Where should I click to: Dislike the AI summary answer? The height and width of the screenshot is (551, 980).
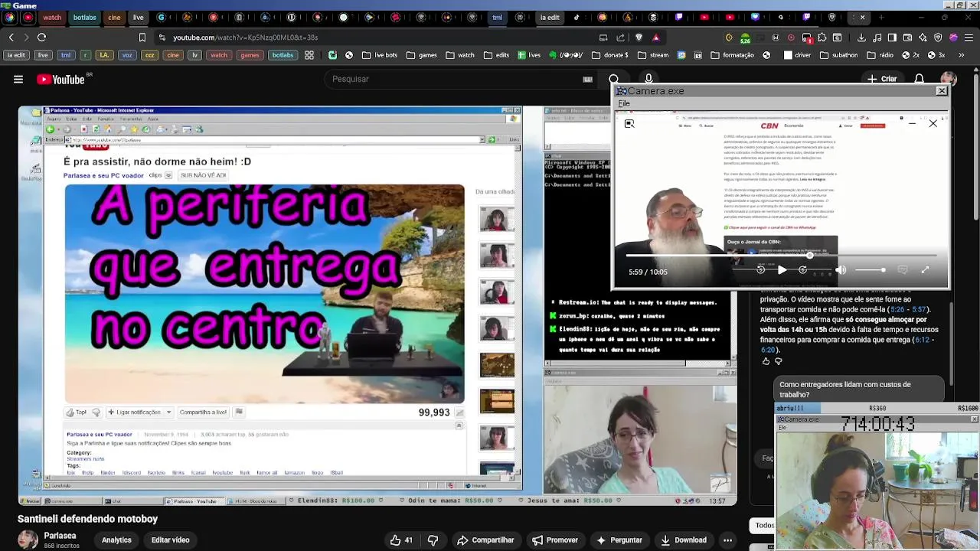coord(779,361)
